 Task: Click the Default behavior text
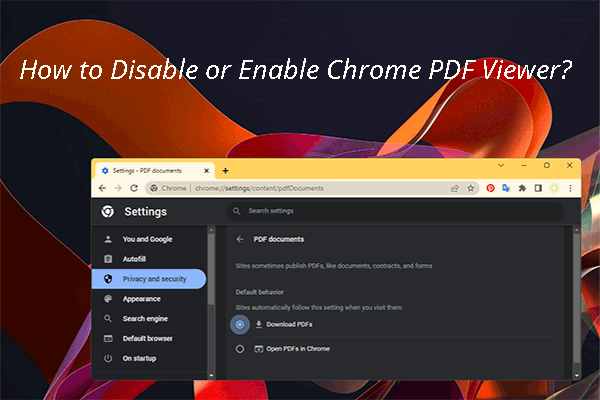[260, 292]
